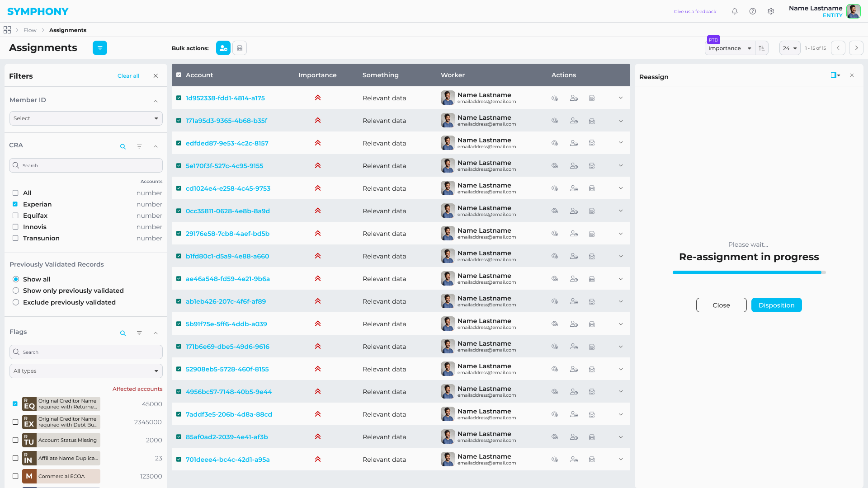Select Exclude previously validated radio option
Image resolution: width=868 pixels, height=488 pixels.
[x=16, y=302]
